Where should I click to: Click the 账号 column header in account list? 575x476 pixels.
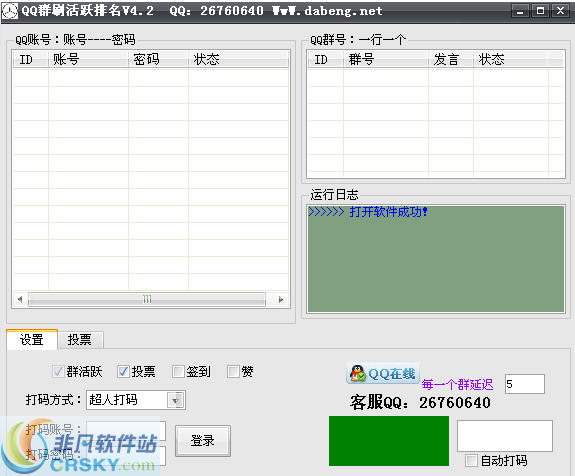(88, 59)
